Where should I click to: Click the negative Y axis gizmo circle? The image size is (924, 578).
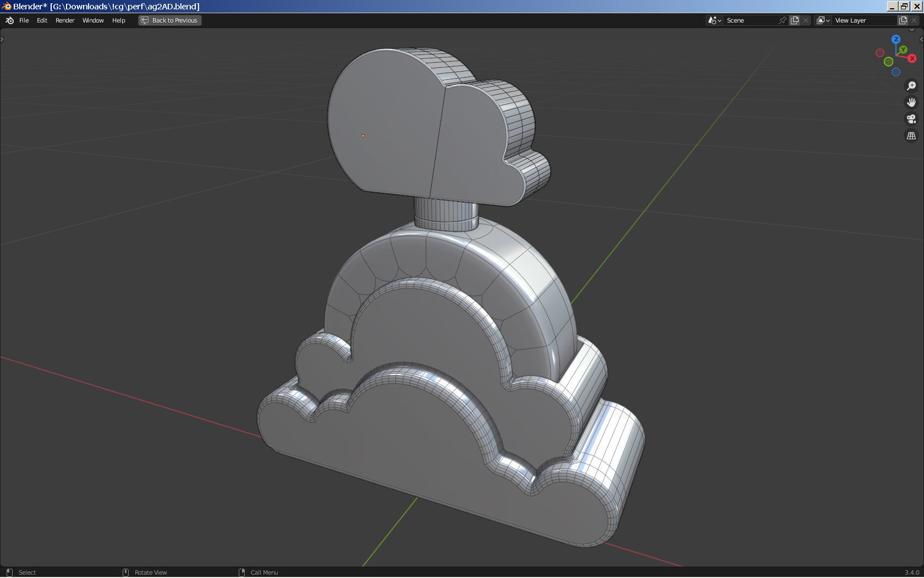[888, 62]
